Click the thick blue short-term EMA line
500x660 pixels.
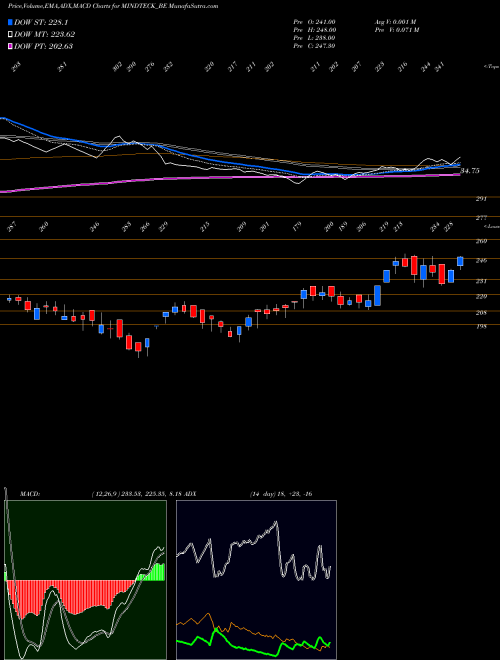[231, 164]
